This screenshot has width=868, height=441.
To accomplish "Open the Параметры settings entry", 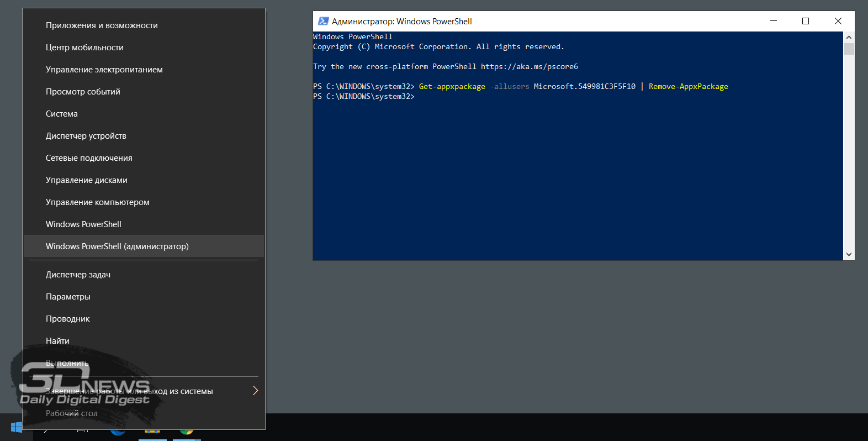I will 144,297.
